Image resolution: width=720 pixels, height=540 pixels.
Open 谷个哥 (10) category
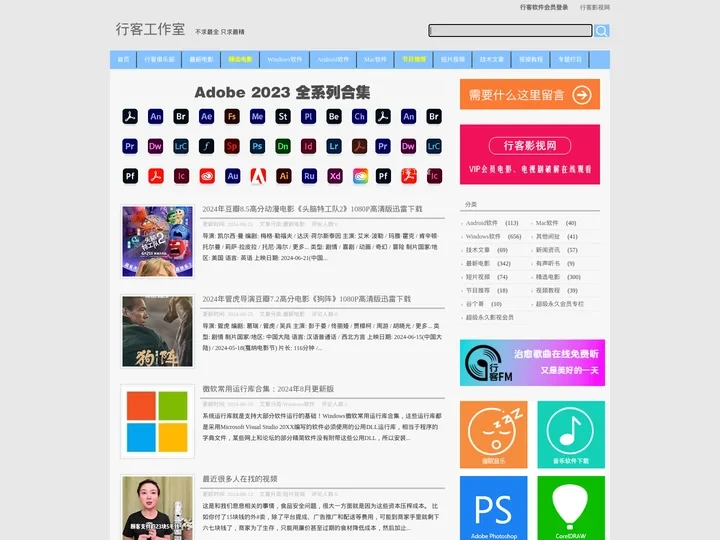484,304
